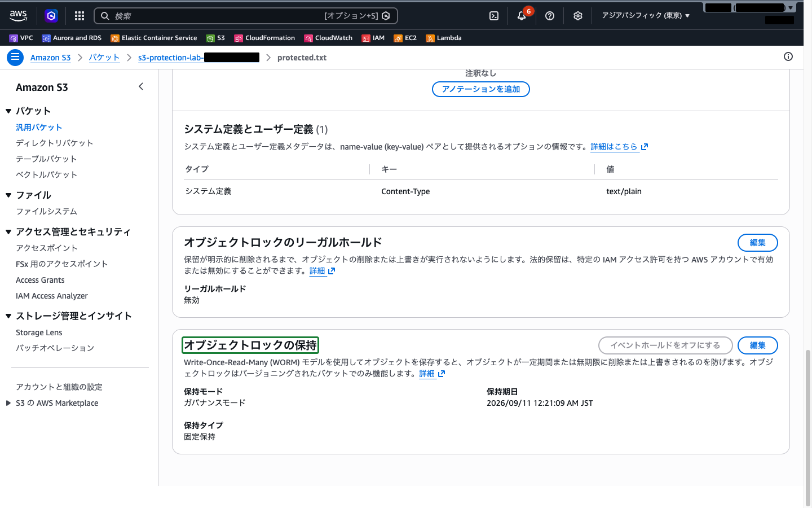812x508 pixels.
Task: Click 編集 for リーガルホールド section
Action: pos(758,243)
